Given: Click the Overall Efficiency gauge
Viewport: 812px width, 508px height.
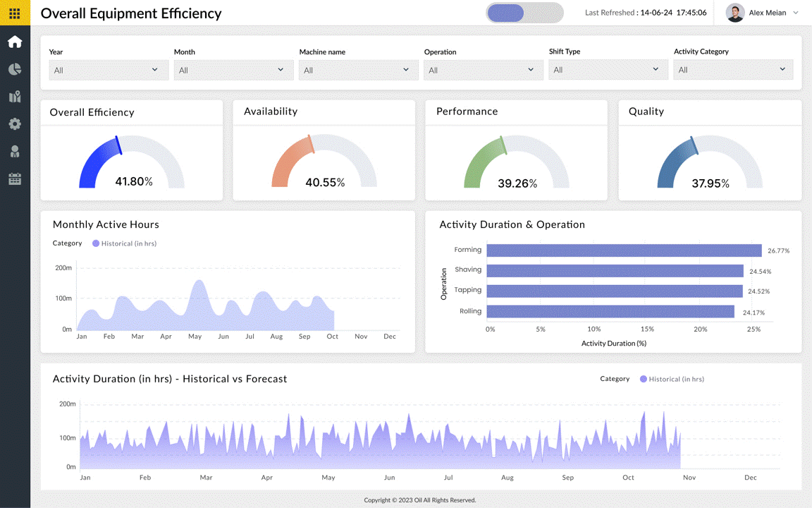Looking at the screenshot, I should pyautogui.click(x=132, y=164).
